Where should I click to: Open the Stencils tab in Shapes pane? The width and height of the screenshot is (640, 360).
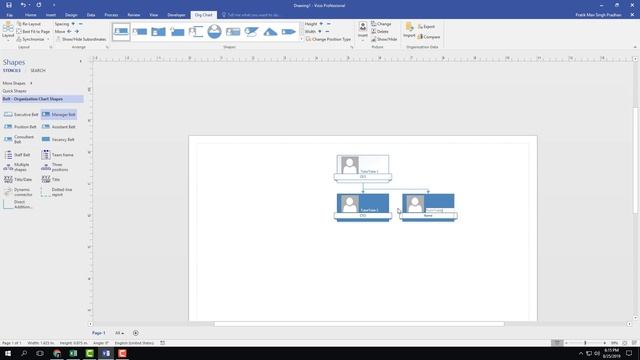pos(11,71)
